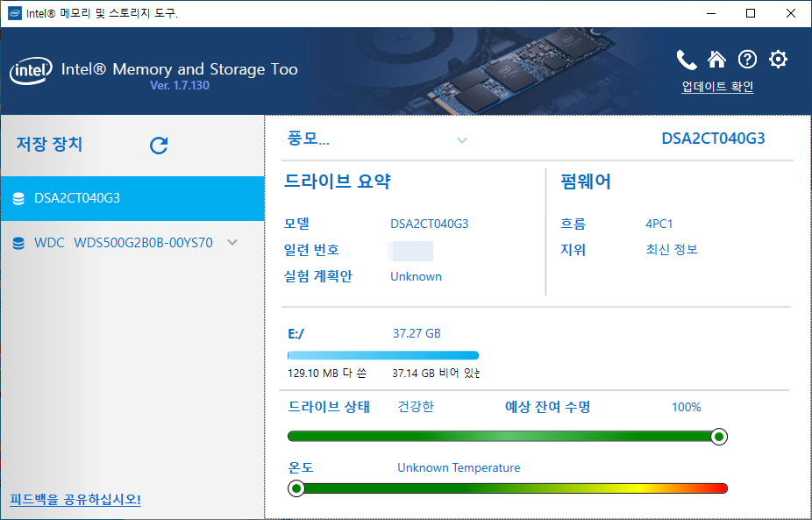Viewport: 812px width, 520px height.
Task: Click the 최신 정보 status value
Action: (x=672, y=250)
